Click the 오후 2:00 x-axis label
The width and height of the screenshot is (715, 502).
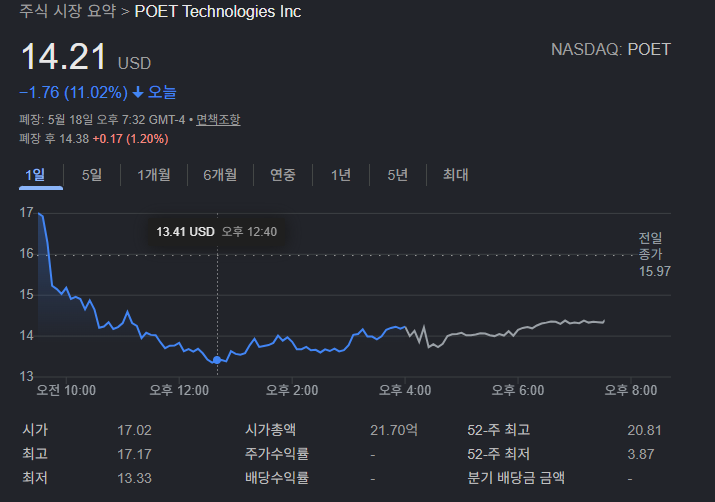(x=292, y=390)
